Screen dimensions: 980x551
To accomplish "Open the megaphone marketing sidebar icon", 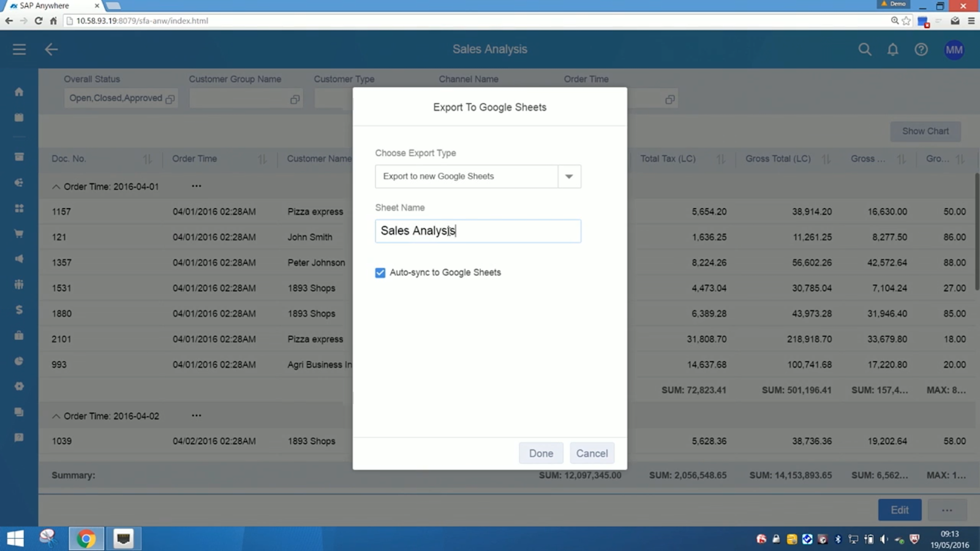I will [x=19, y=259].
